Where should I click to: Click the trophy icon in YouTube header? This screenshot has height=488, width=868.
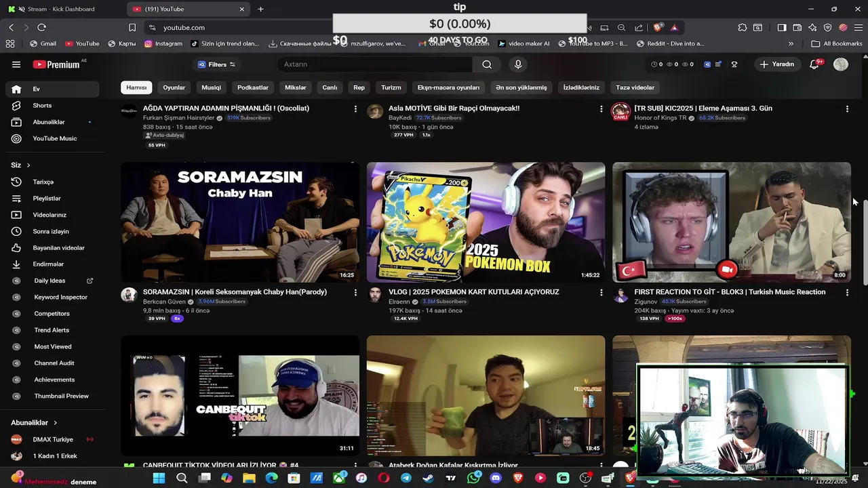point(734,64)
